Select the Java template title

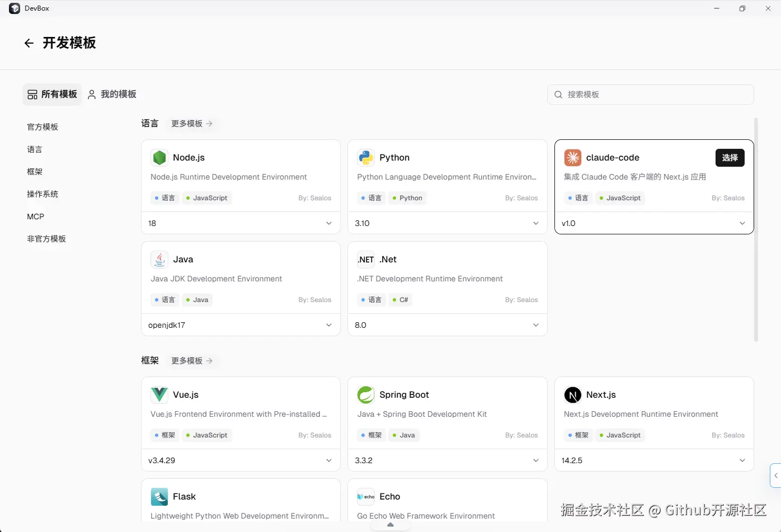tap(183, 260)
